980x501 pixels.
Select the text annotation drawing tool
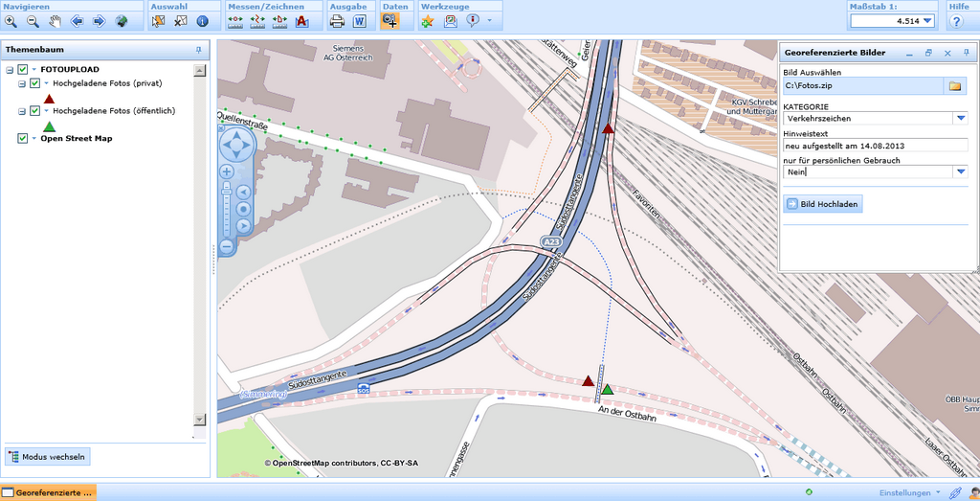pos(302,21)
